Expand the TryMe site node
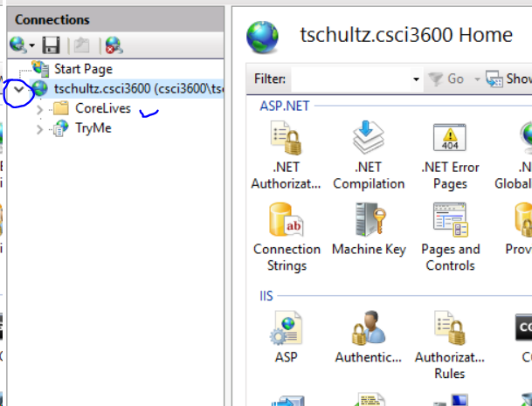The image size is (532, 406). [39, 129]
